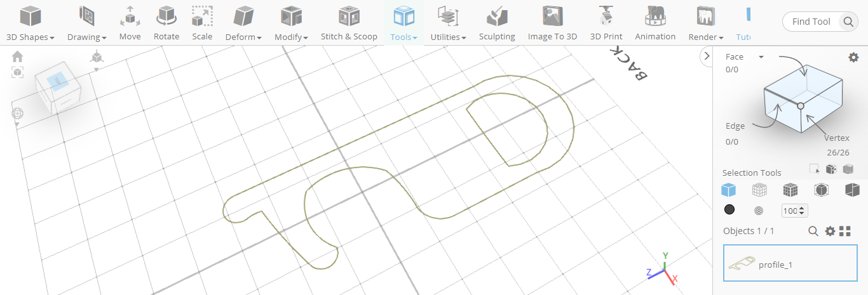868x295 pixels.
Task: Enable the solid with wireframe cube mode
Action: point(790,190)
